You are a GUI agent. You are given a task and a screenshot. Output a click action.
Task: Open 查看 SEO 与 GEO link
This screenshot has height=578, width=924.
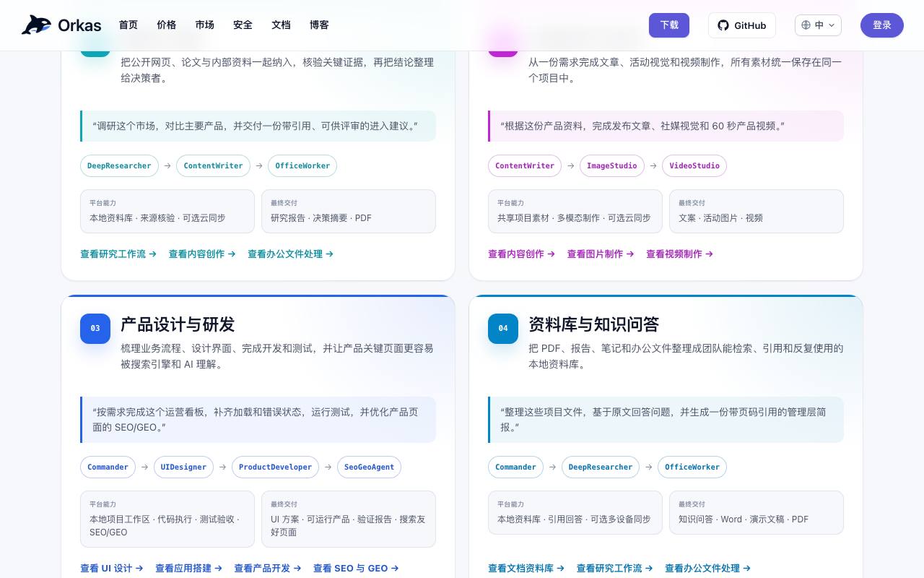pos(357,569)
